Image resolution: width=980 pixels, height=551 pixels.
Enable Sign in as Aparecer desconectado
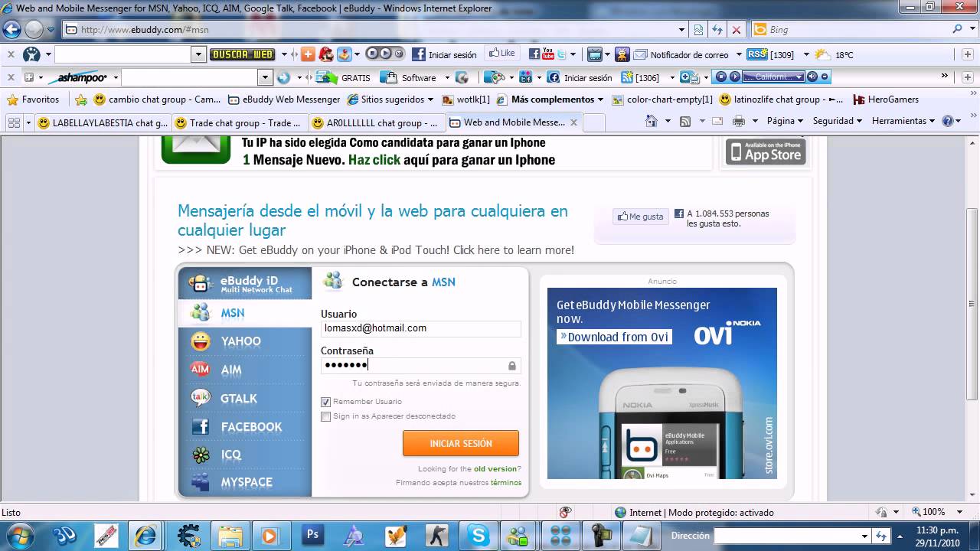click(326, 416)
